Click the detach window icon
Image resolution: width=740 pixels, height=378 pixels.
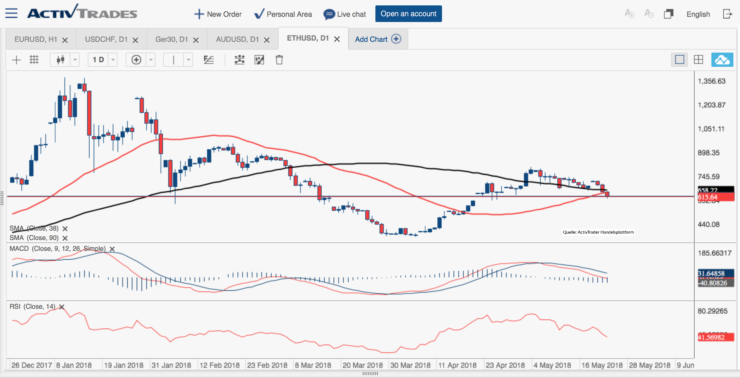pyautogui.click(x=668, y=14)
